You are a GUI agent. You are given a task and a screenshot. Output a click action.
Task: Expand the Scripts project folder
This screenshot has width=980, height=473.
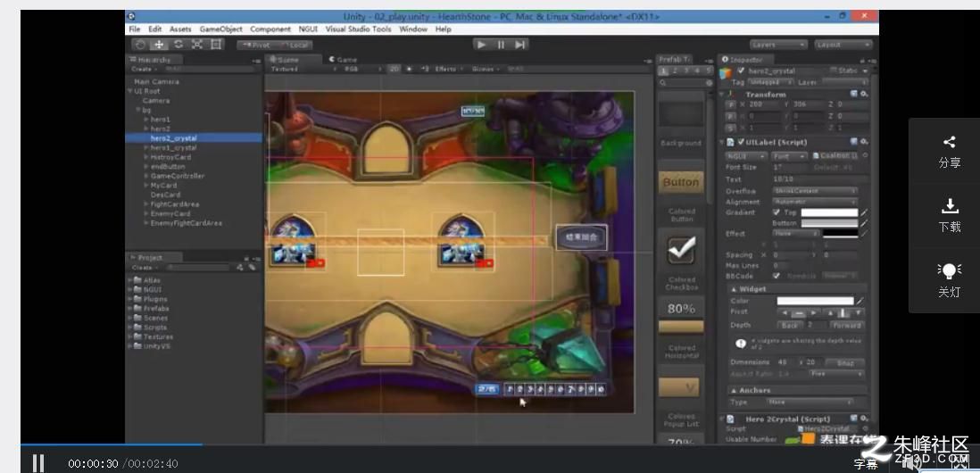[130, 328]
